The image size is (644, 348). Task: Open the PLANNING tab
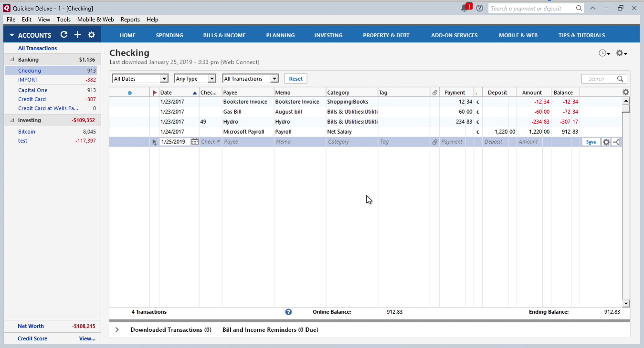(280, 35)
